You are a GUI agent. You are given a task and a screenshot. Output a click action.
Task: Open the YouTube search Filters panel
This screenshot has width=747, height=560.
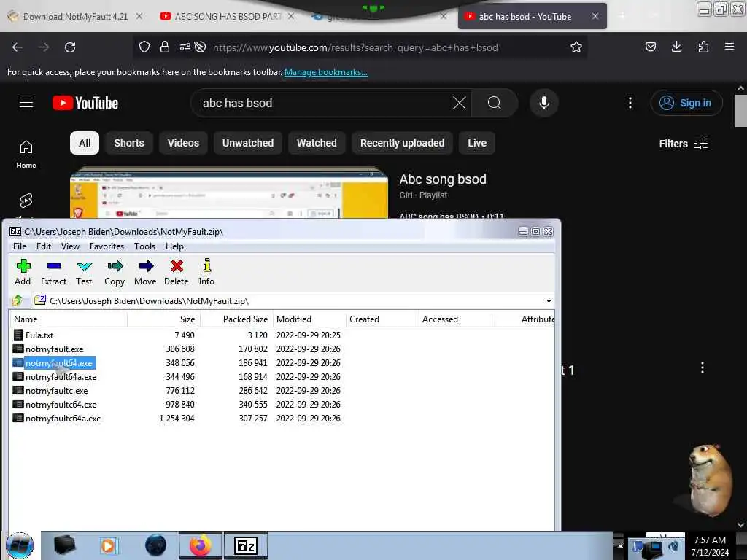pyautogui.click(x=683, y=144)
